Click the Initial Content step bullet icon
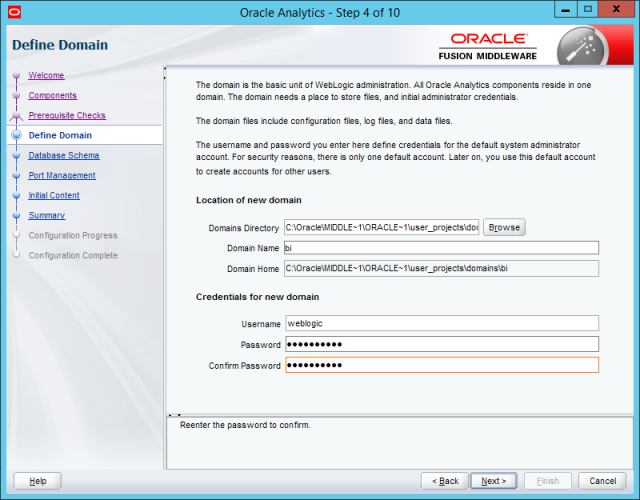 click(x=16, y=196)
